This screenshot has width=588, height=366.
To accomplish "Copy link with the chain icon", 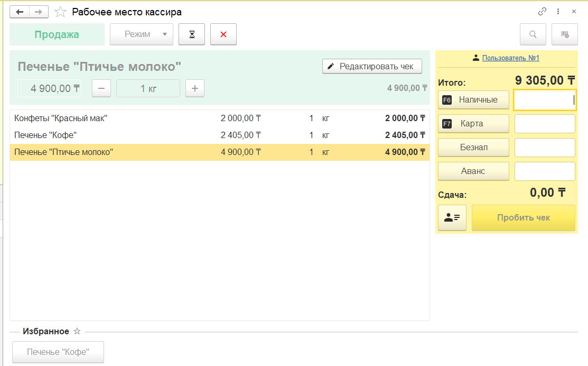I will pos(542,12).
